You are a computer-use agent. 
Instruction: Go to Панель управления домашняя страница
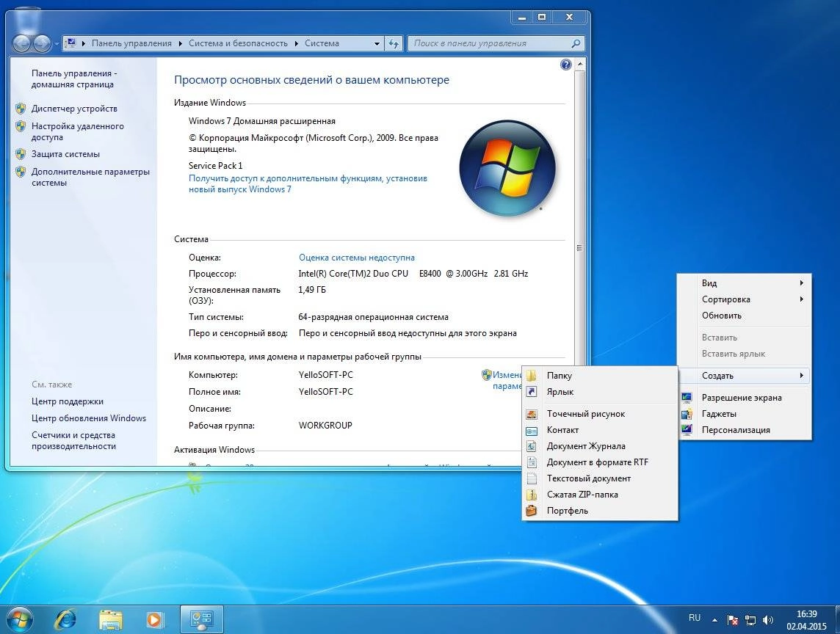tap(74, 79)
